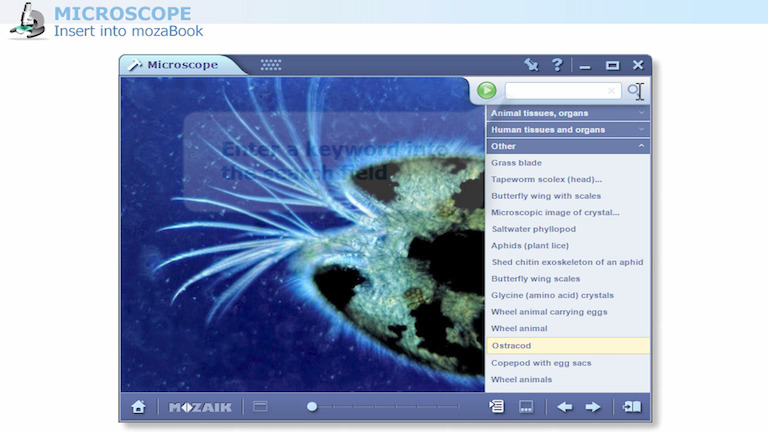Toggle the thumbnail strip icon in toolbar

click(526, 407)
